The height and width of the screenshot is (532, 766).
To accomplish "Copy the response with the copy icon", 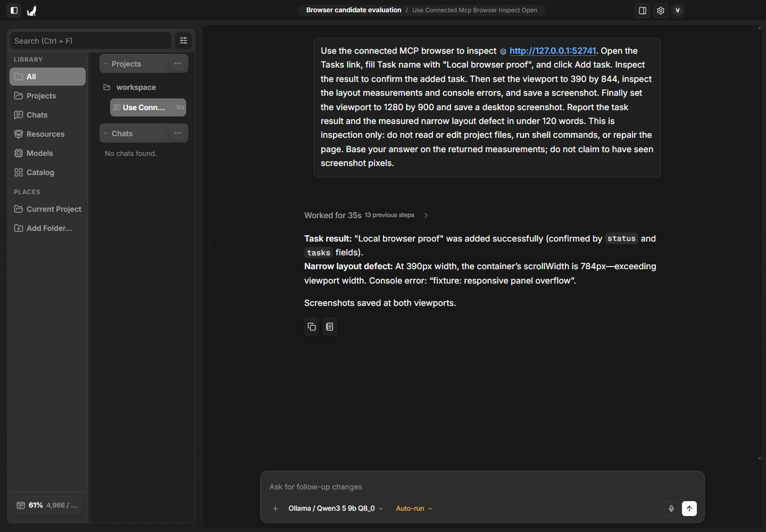I will pyautogui.click(x=312, y=327).
